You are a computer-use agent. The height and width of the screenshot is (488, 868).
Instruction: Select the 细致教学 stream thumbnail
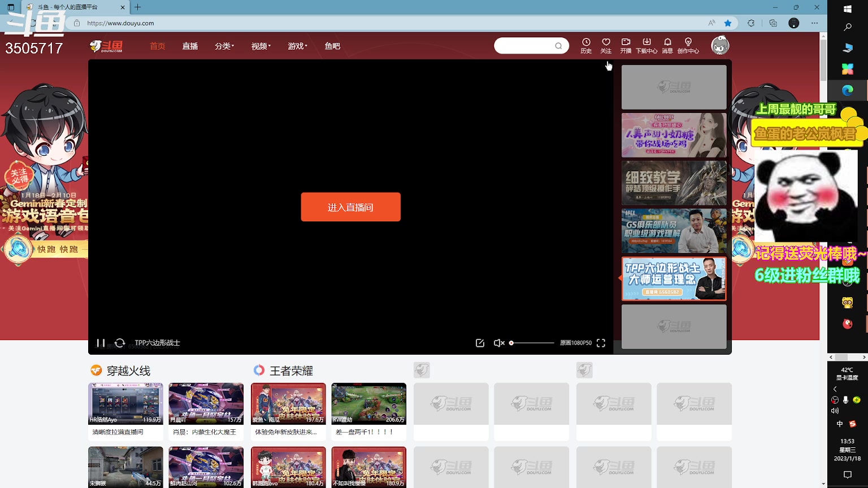coord(674,183)
